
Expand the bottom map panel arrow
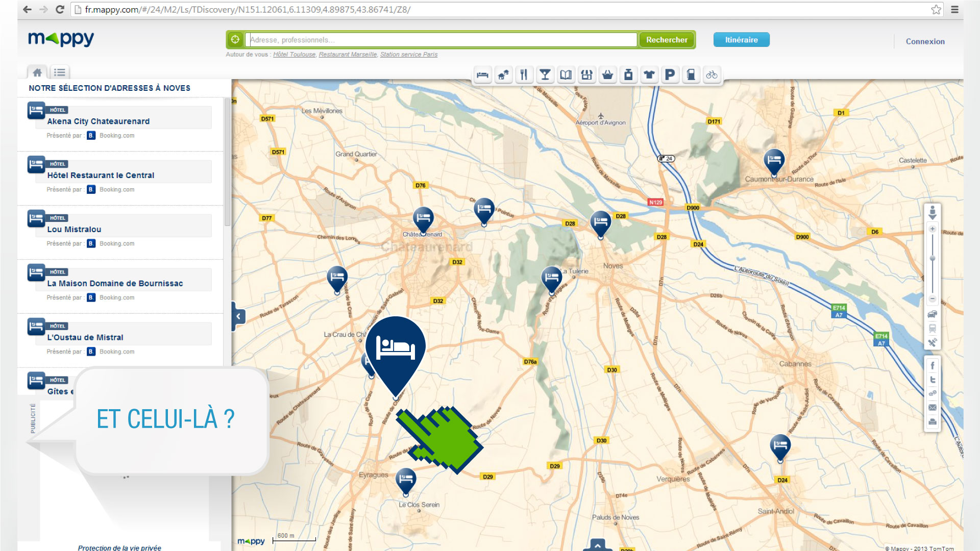click(597, 545)
